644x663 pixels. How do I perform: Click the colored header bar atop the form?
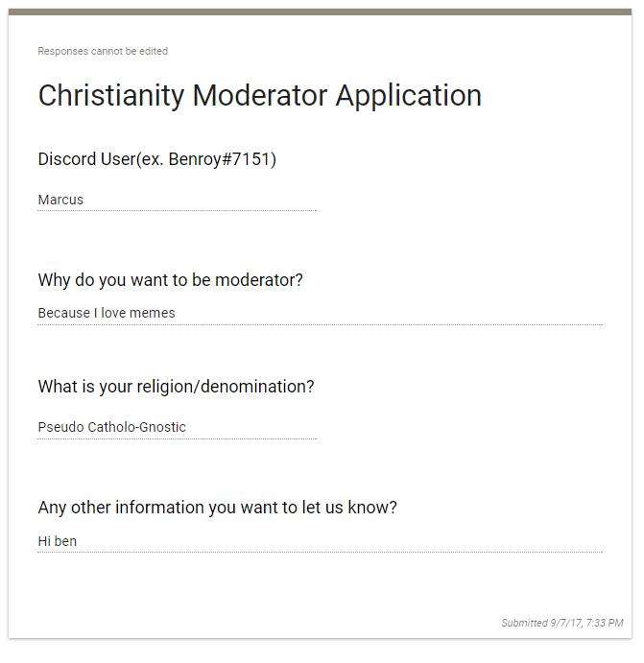point(322,12)
